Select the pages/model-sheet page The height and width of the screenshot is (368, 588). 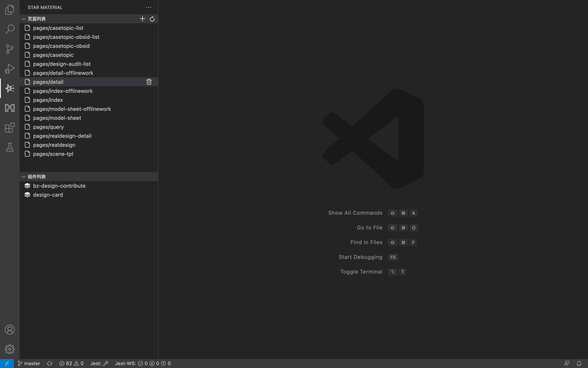coord(89,118)
